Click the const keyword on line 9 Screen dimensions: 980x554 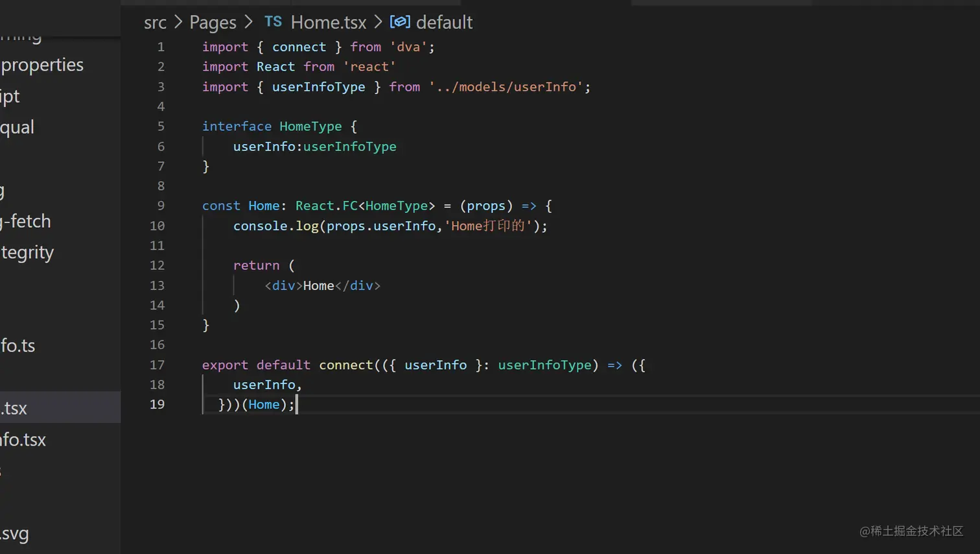point(221,206)
